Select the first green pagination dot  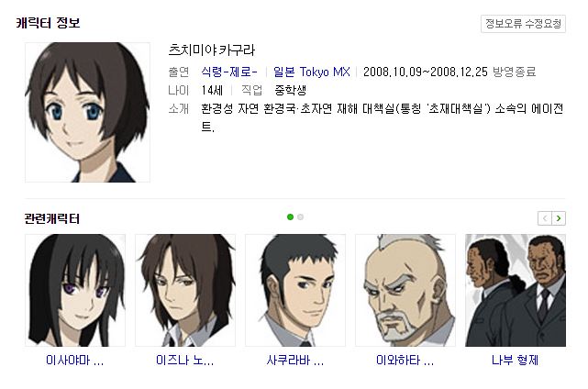290,217
